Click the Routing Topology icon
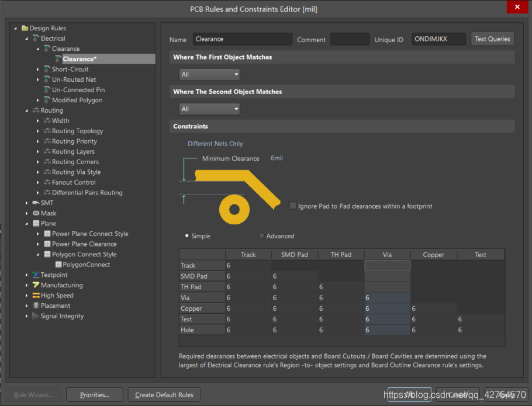The width and height of the screenshot is (532, 406). 47,131
